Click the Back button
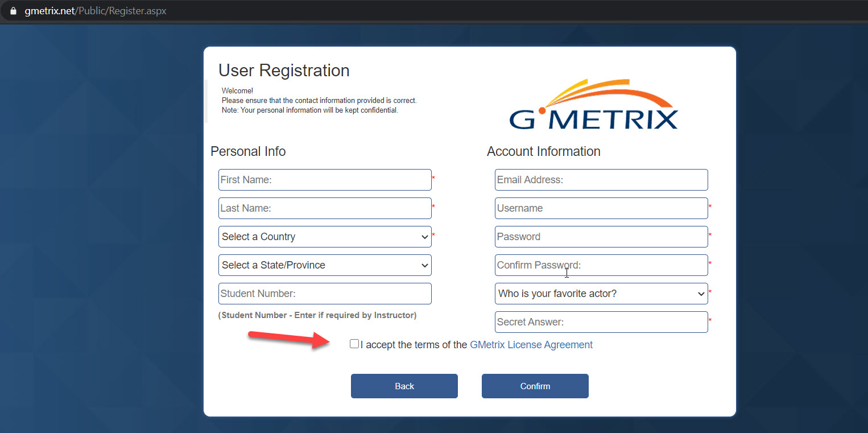Viewport: 868px width, 433px height. click(404, 386)
